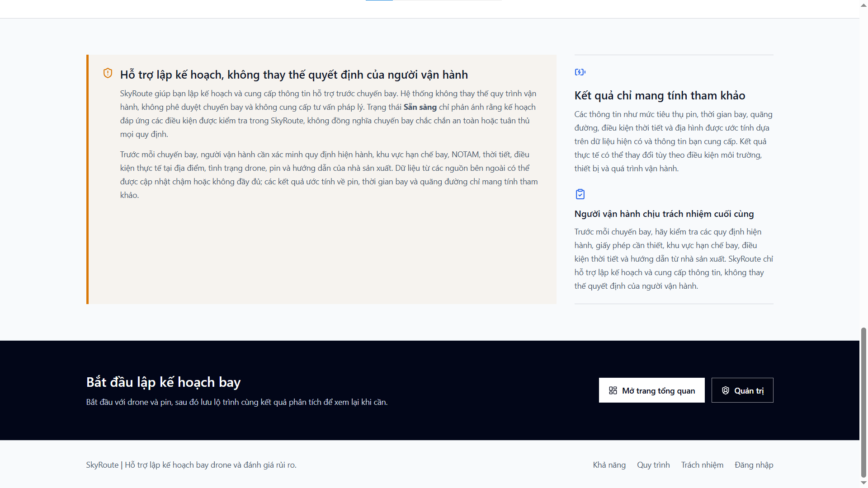This screenshot has width=868, height=488.
Task: Click the paragraph starting Trước mỗi chuyến bay, người vận hành
Action: click(x=329, y=175)
